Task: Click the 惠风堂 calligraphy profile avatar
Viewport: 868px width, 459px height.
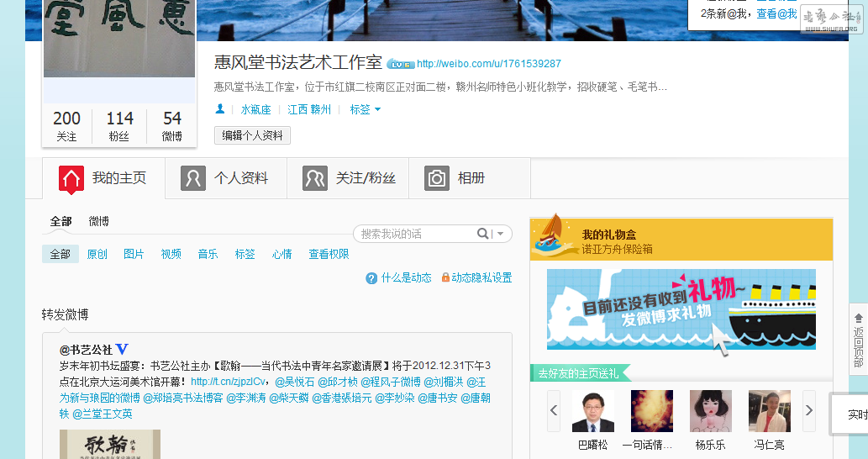Action: (119, 39)
